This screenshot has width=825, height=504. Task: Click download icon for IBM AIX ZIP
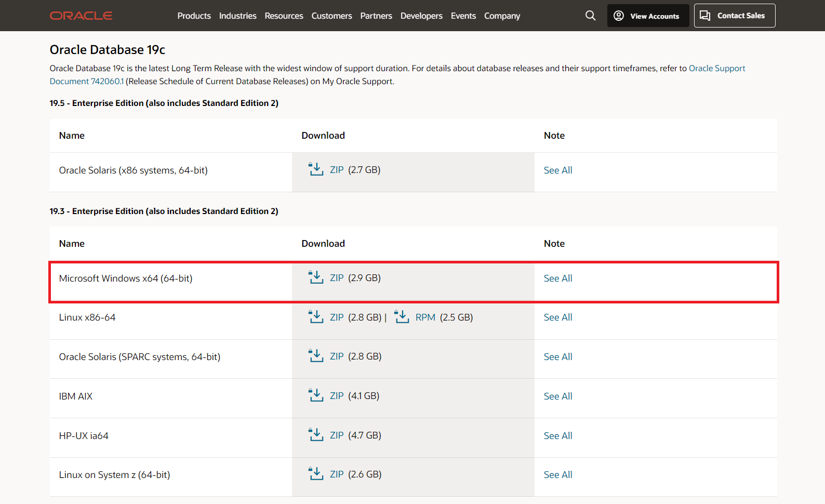[316, 395]
